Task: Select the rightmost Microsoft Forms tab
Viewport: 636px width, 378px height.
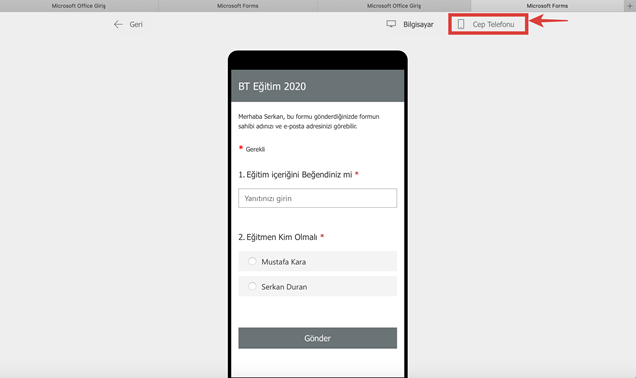Action: (547, 6)
